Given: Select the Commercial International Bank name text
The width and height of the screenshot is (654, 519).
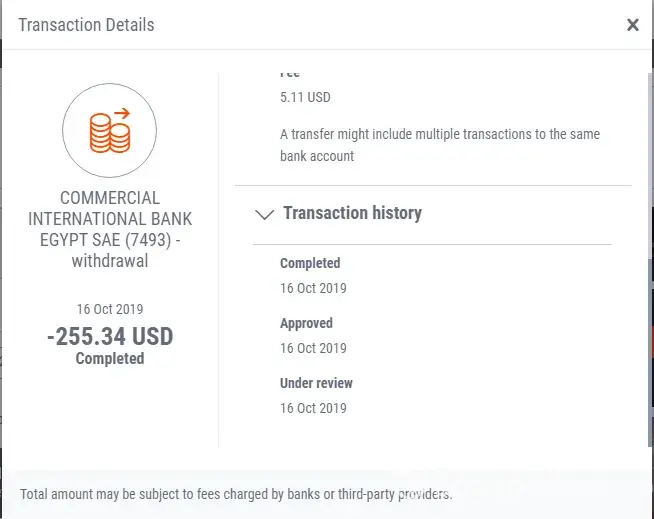Looking at the screenshot, I should pos(110,218).
